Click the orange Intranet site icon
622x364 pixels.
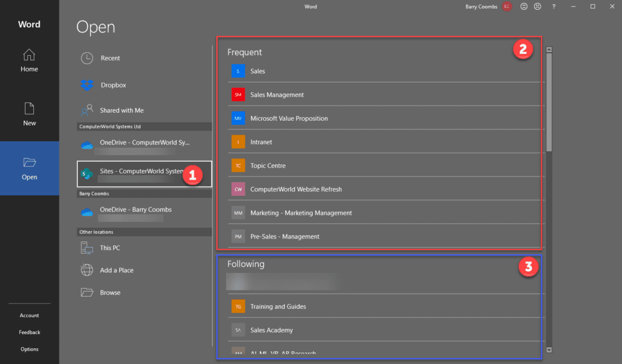238,142
